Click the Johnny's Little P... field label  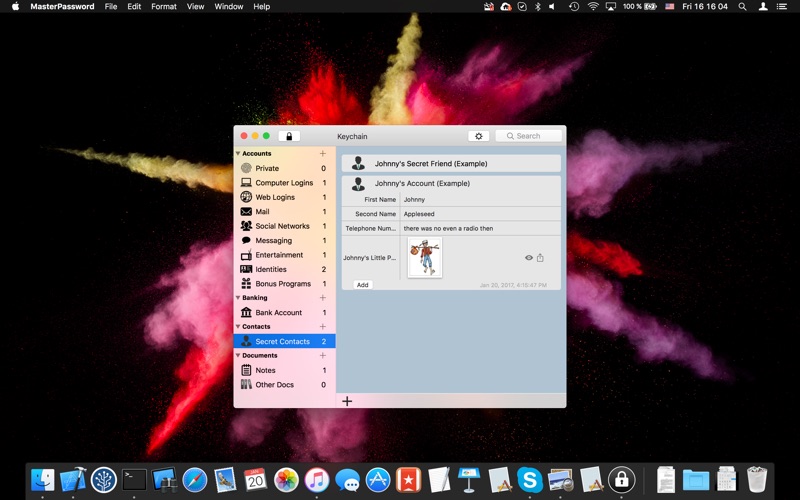[x=369, y=258]
